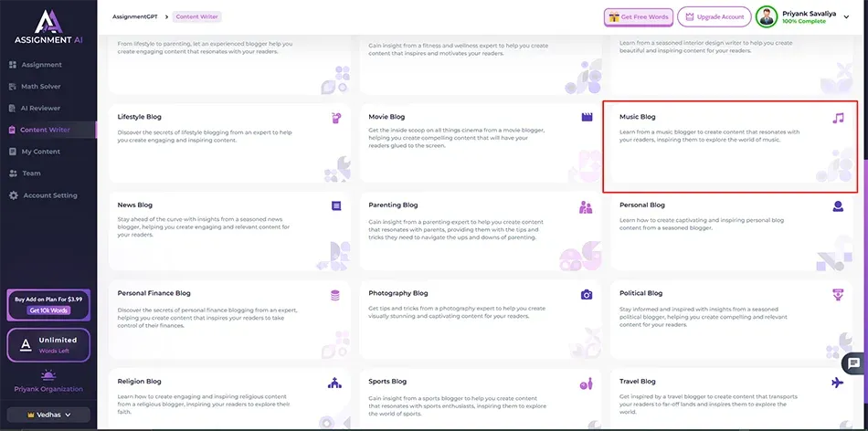This screenshot has width=868, height=431.
Task: Click the clapperboard icon on Movie Blog
Action: point(587,118)
